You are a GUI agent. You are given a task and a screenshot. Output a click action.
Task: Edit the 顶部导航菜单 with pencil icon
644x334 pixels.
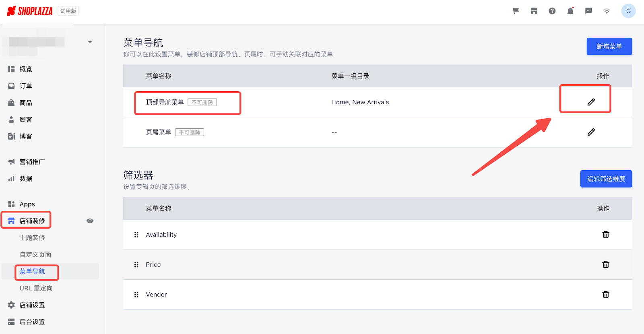click(591, 102)
